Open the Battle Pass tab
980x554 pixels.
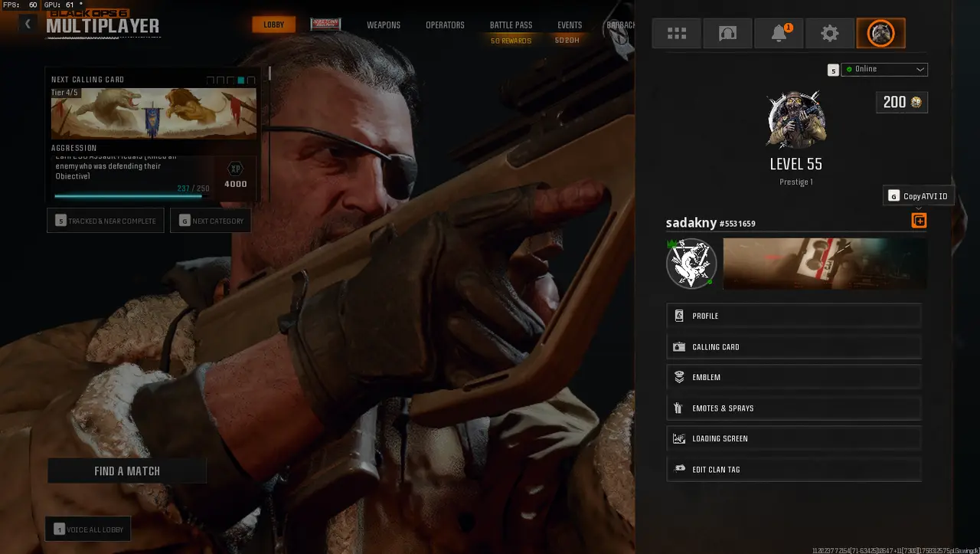pos(511,25)
